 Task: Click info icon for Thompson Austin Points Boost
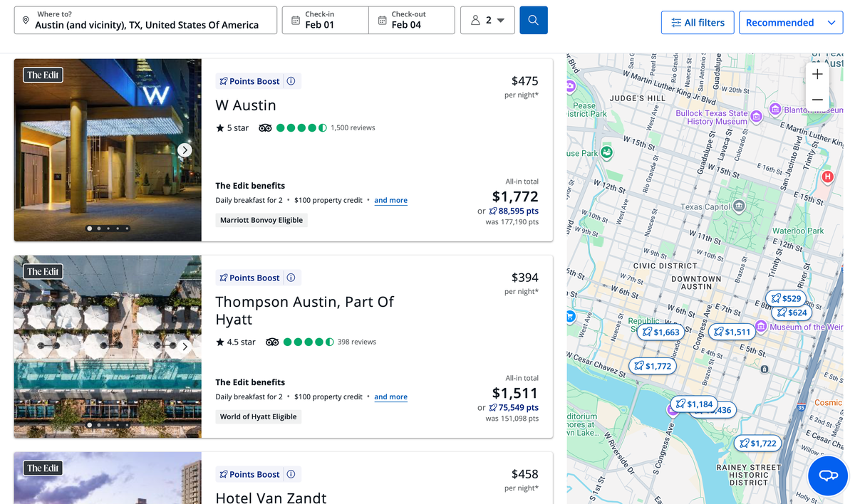pyautogui.click(x=291, y=278)
